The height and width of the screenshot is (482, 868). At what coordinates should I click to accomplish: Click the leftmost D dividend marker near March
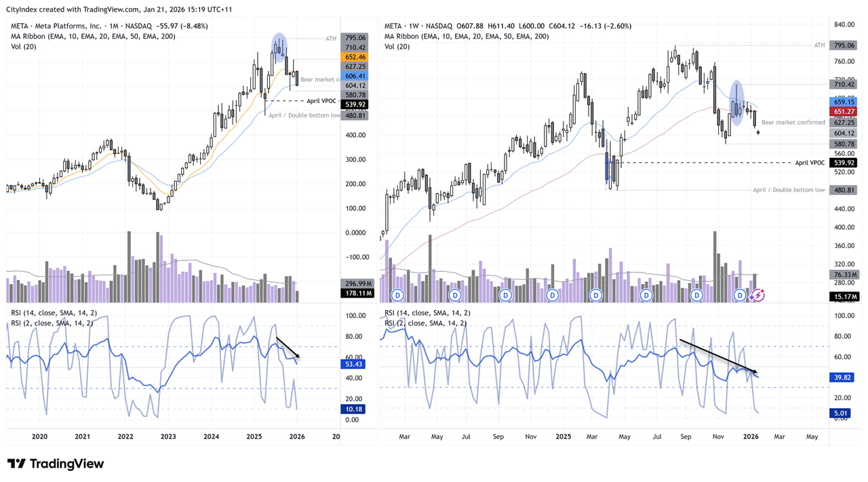tap(397, 295)
